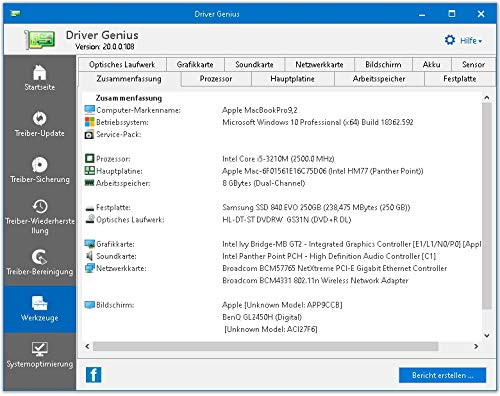
Task: Click the 'Apple Mac-6F01561E16C75D06' mainboard value
Action: 323,171
